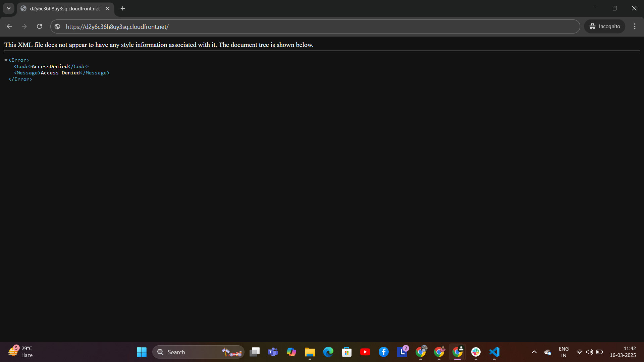Screen dimensions: 644x362
Task: Click the AccessDenied code text
Action: tap(50, 67)
